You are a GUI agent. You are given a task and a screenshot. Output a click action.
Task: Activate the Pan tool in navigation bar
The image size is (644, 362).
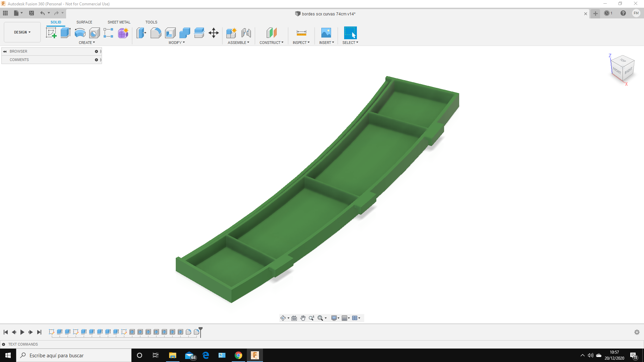pos(303,318)
